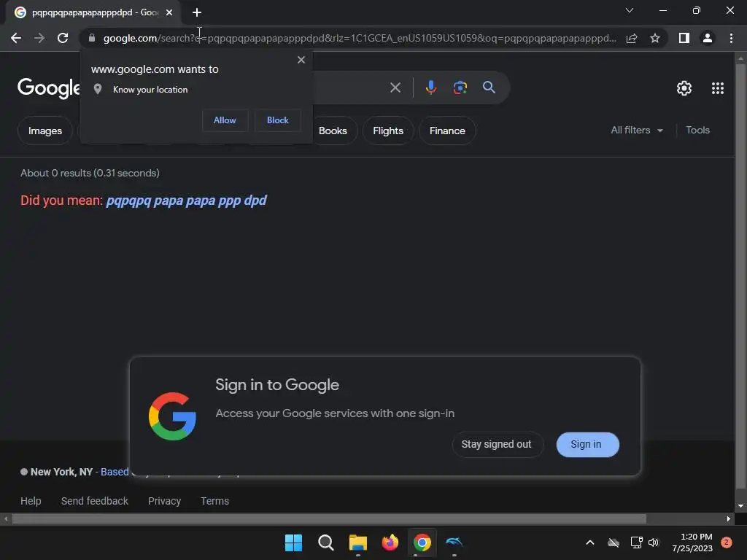Dismiss the location permission popup

(301, 60)
